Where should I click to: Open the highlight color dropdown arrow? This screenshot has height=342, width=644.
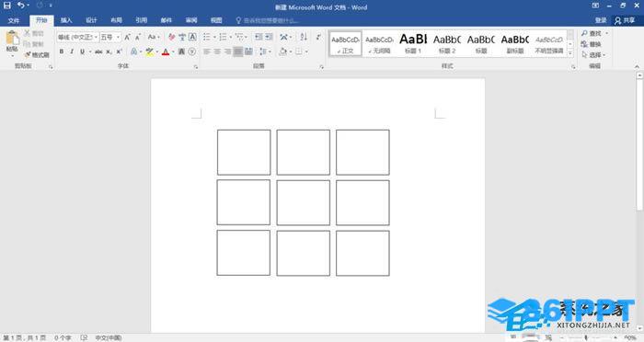click(157, 51)
